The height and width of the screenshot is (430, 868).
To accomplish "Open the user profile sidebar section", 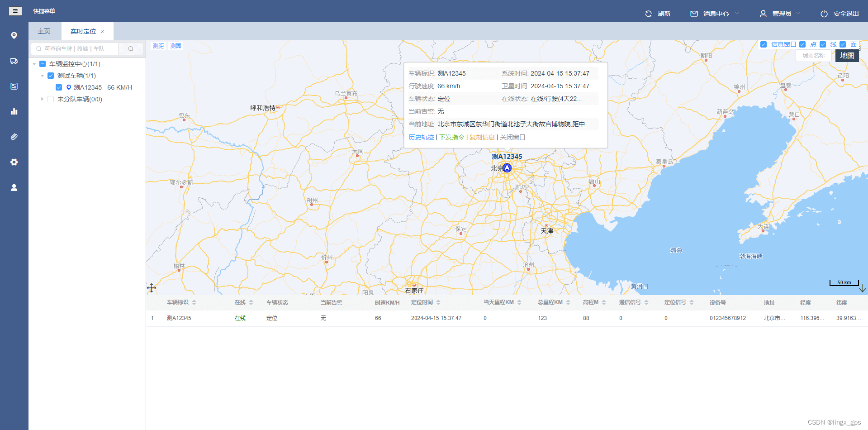I will pyautogui.click(x=14, y=187).
